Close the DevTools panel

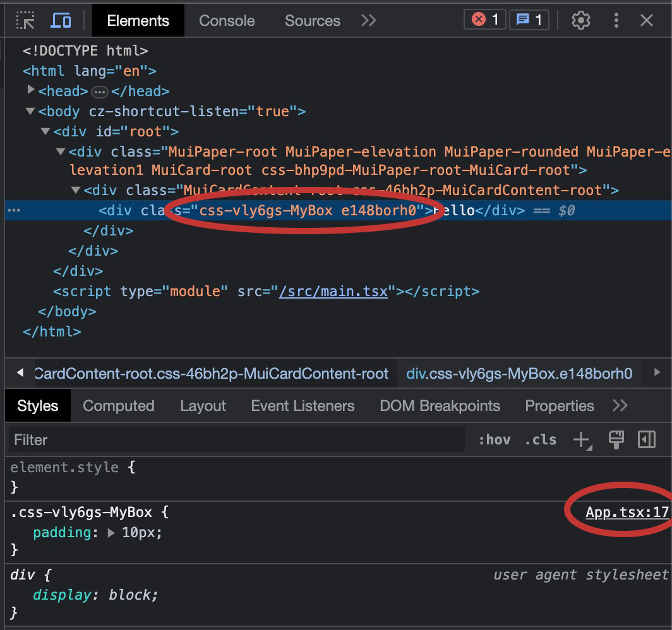click(646, 21)
